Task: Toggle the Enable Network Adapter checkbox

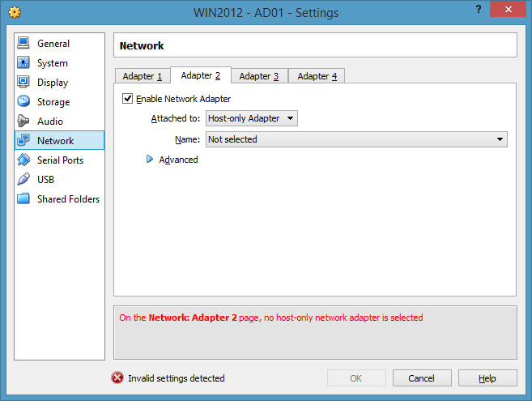Action: coord(127,99)
